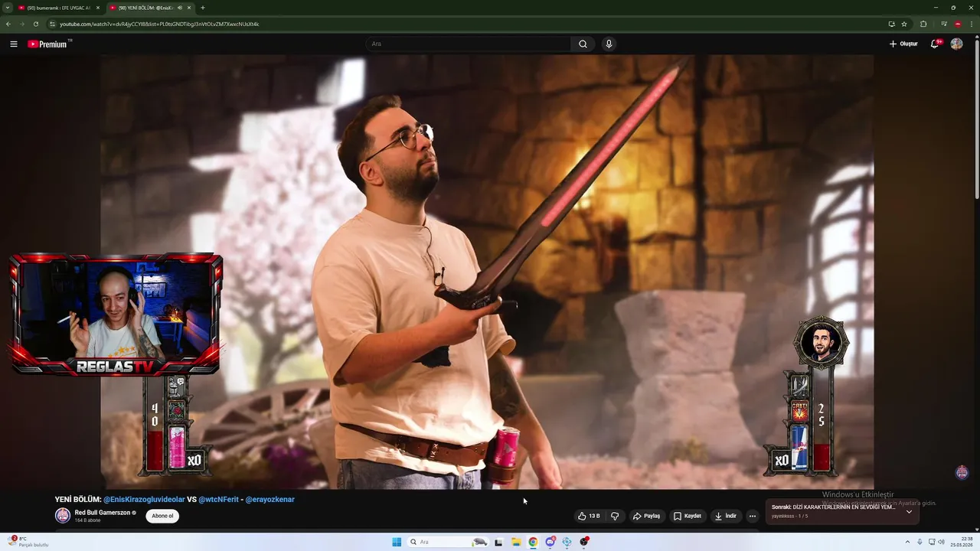Open the @wtcNFerit channel link
980x551 pixels.
[218, 499]
